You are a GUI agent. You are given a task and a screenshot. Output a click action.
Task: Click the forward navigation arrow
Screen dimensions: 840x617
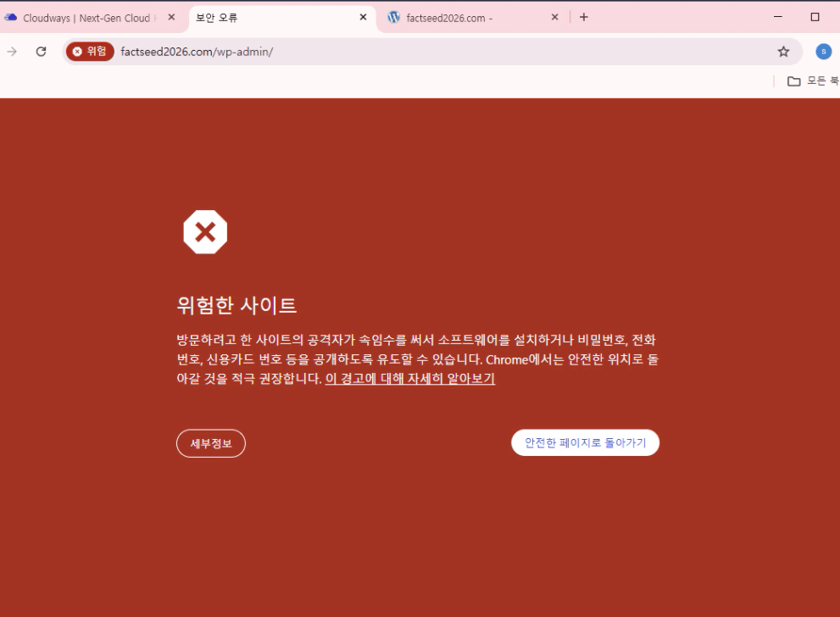pos(12,52)
